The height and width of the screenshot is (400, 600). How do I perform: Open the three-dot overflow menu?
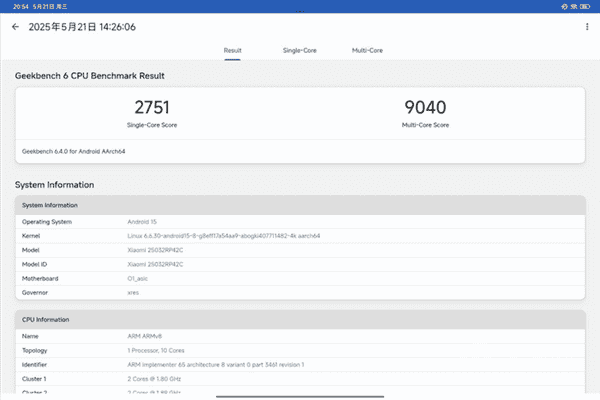click(x=587, y=27)
